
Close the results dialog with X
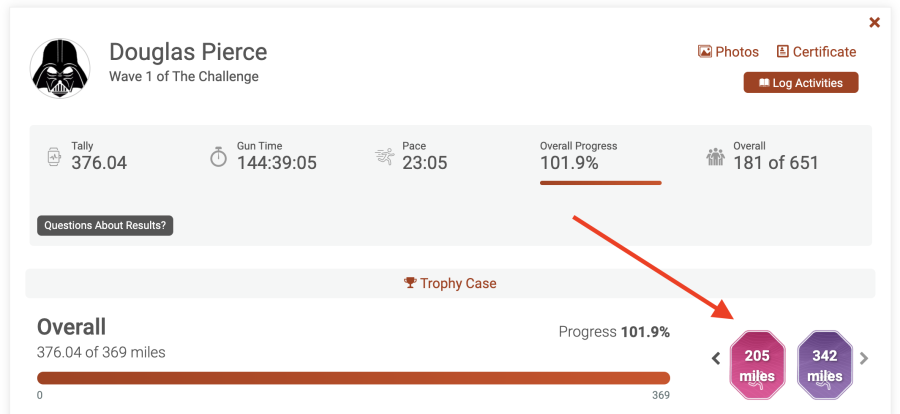[874, 22]
